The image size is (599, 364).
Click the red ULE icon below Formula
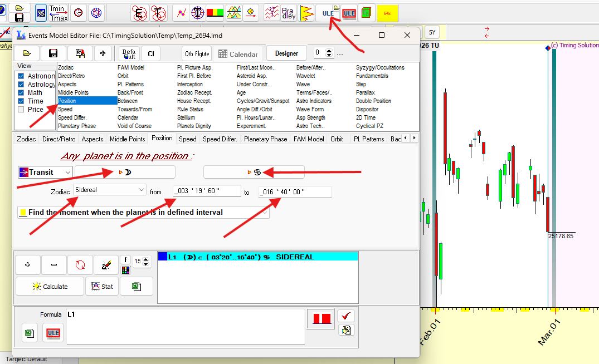[x=53, y=333]
